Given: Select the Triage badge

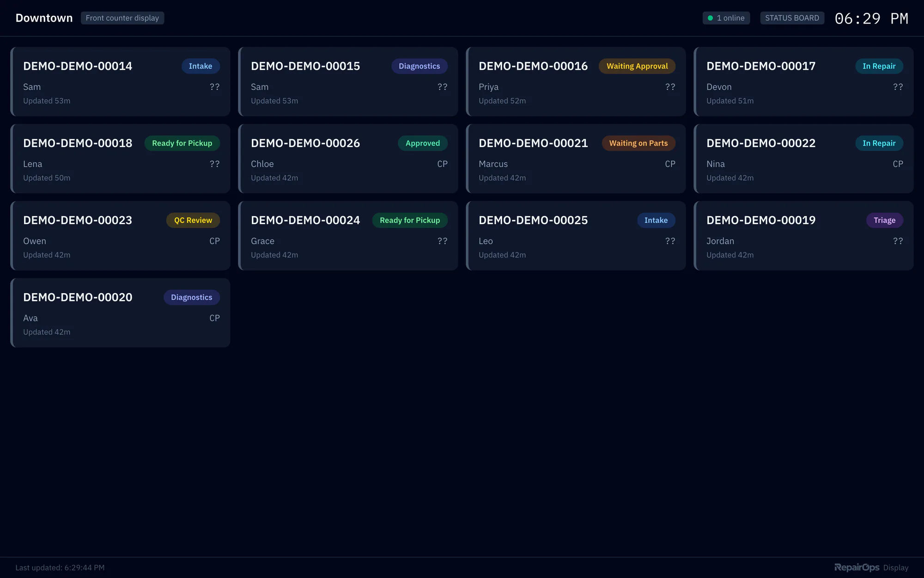Looking at the screenshot, I should 885,221.
